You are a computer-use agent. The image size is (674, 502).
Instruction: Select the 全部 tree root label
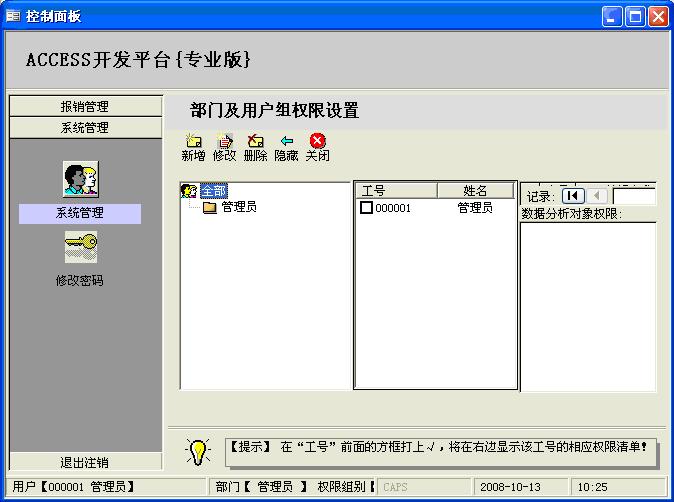point(214,191)
